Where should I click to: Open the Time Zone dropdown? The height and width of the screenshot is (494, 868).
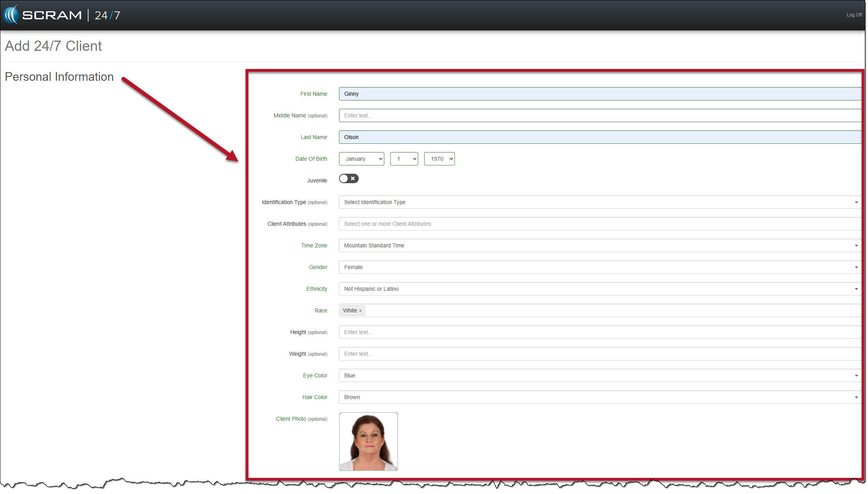click(x=599, y=245)
